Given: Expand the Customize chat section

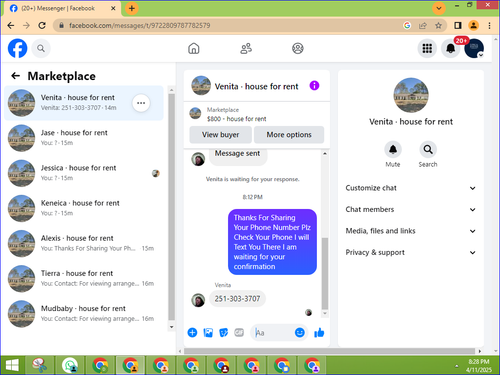Looking at the screenshot, I should coord(410,188).
